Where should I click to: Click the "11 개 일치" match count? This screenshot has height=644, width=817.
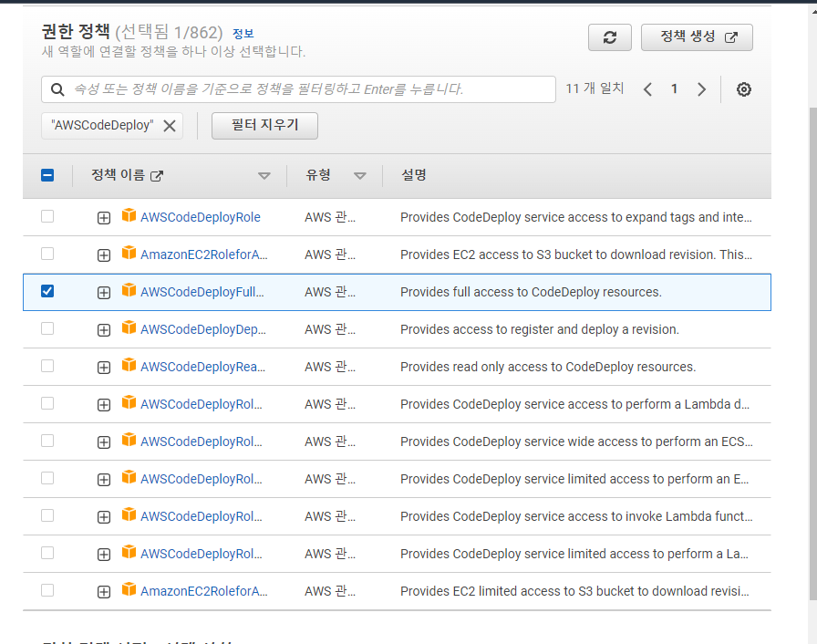point(595,88)
